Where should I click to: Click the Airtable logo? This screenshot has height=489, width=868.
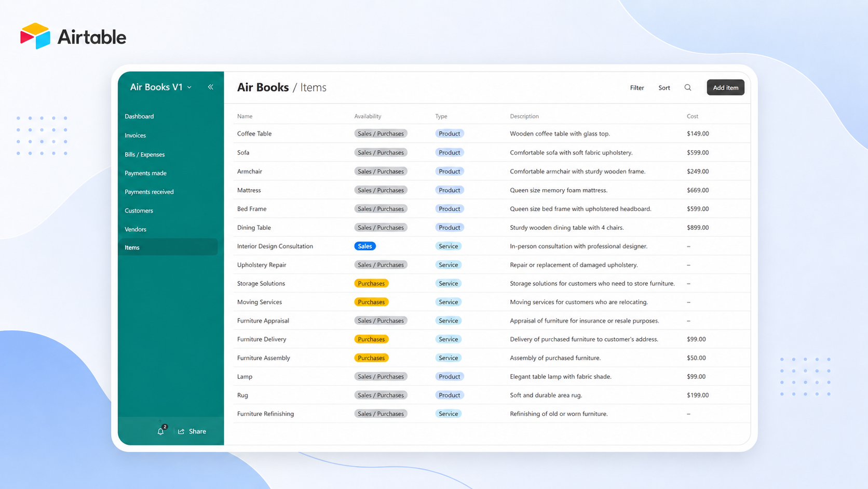coord(73,36)
